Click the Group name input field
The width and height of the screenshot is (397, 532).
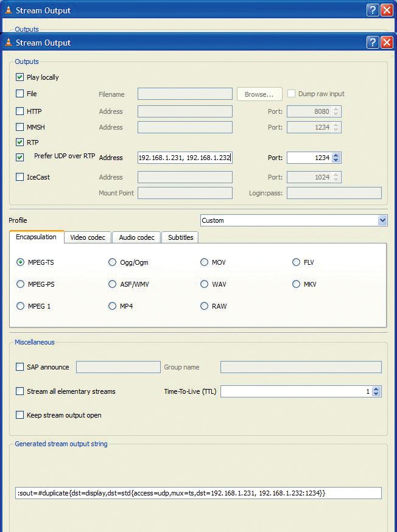tap(301, 367)
